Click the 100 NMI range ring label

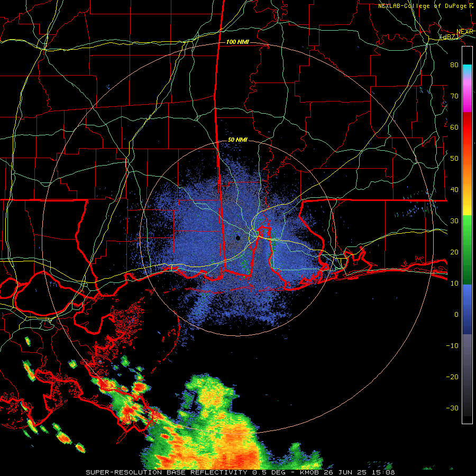click(x=237, y=42)
